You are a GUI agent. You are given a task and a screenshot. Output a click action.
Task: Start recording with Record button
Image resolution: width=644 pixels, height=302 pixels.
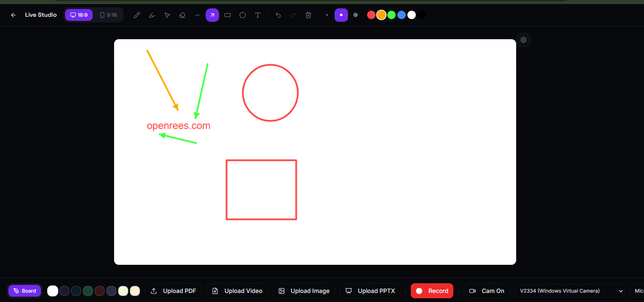click(x=432, y=291)
